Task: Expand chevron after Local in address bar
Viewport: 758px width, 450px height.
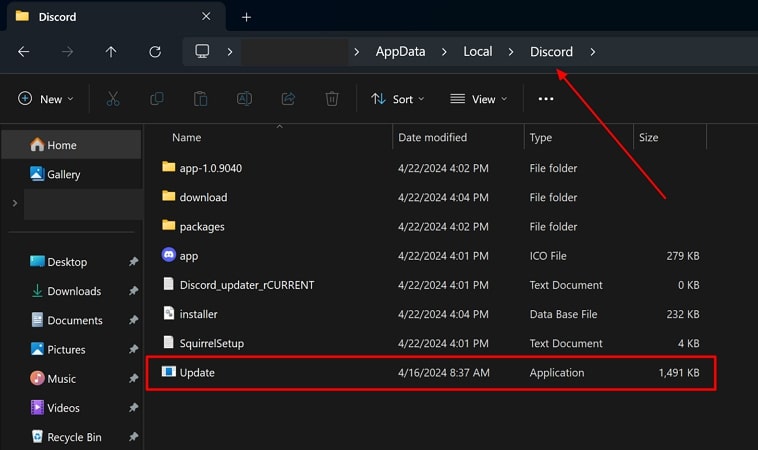Action: pyautogui.click(x=511, y=52)
